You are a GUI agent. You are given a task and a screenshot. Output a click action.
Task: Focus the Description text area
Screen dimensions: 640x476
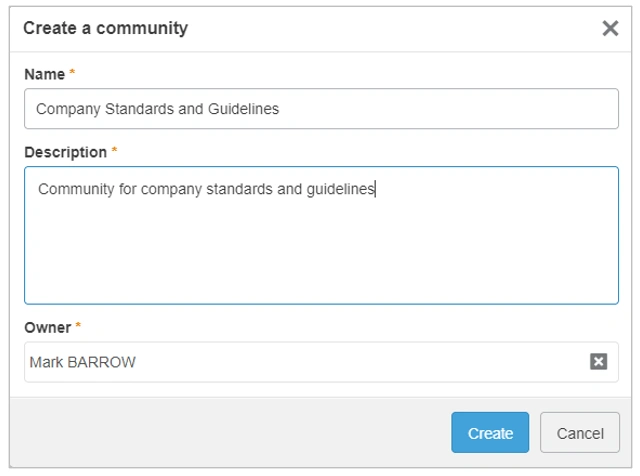coord(321,236)
